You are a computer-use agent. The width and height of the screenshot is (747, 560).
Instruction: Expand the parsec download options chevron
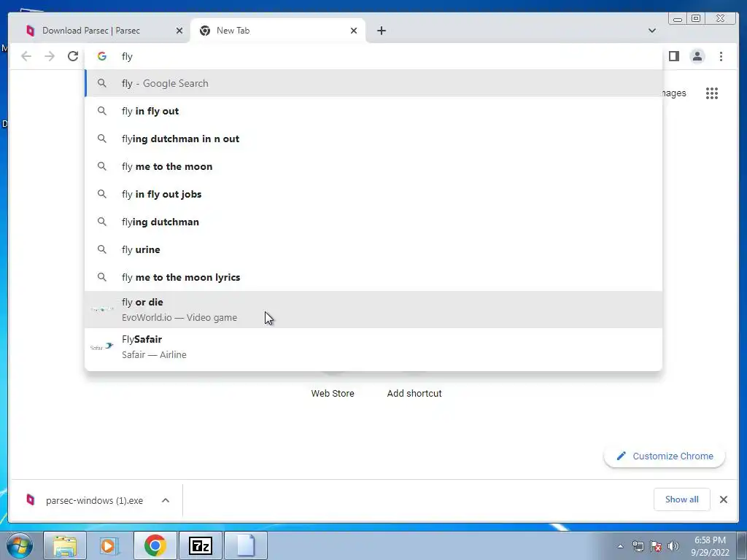166,500
